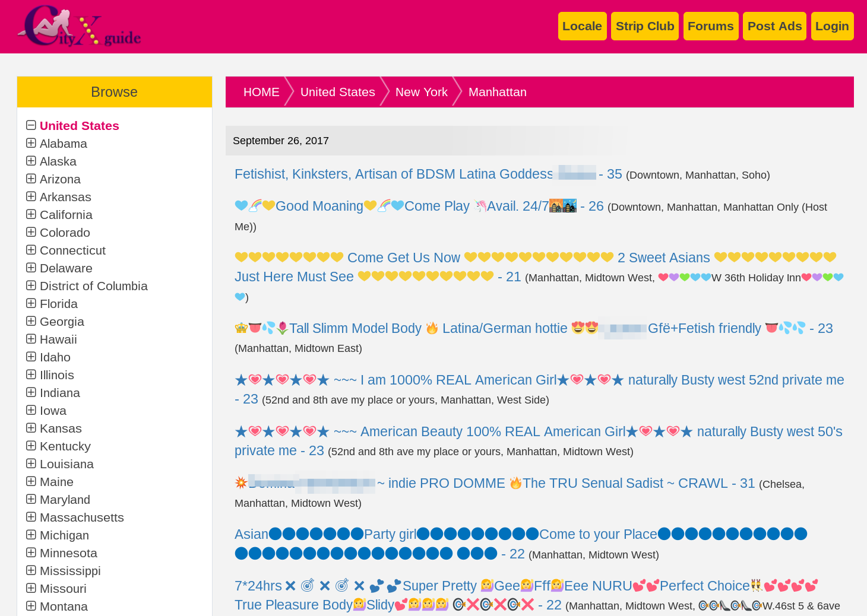Open the Missouri state link
Screen dimensions: 867x616
coord(63,589)
